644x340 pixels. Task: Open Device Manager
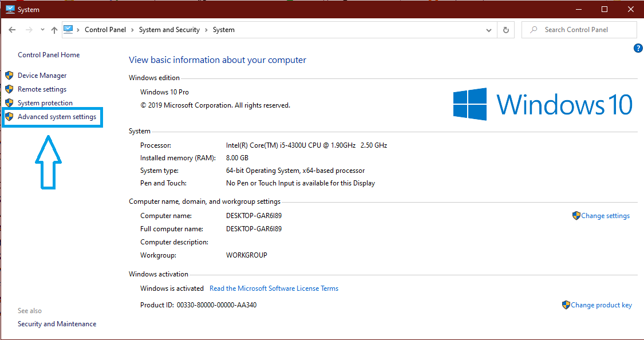(42, 76)
